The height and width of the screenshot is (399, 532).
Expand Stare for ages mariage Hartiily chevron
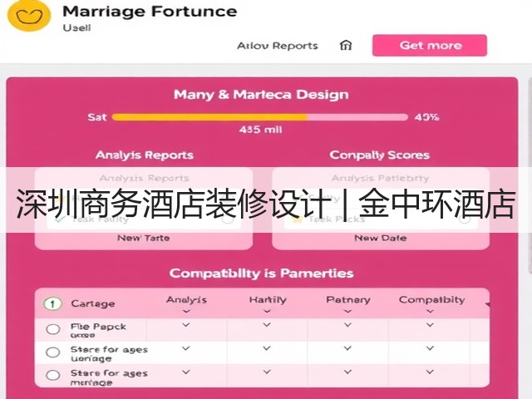pos(267,372)
